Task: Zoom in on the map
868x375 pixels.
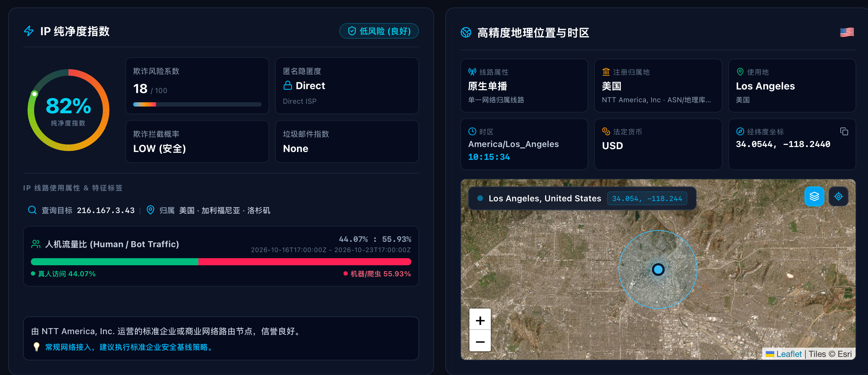Action: (480, 321)
